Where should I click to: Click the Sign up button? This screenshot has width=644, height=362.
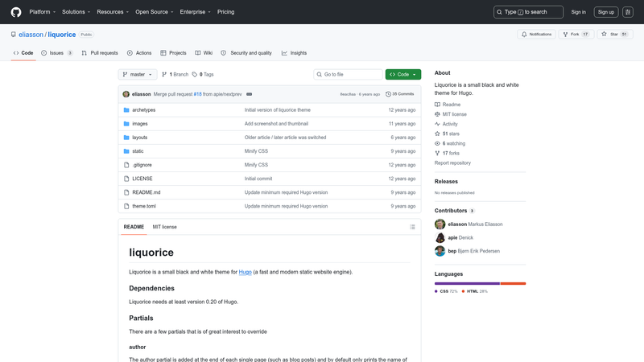(606, 12)
